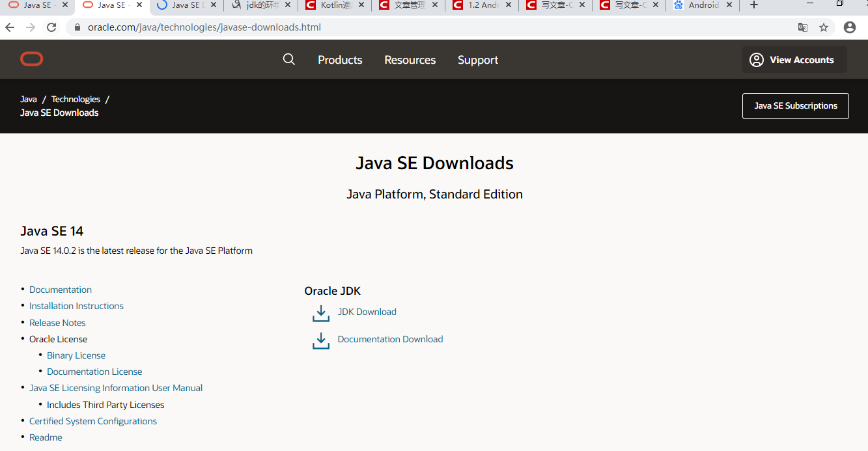Click the View Accounts user icon
868x451 pixels.
(756, 60)
